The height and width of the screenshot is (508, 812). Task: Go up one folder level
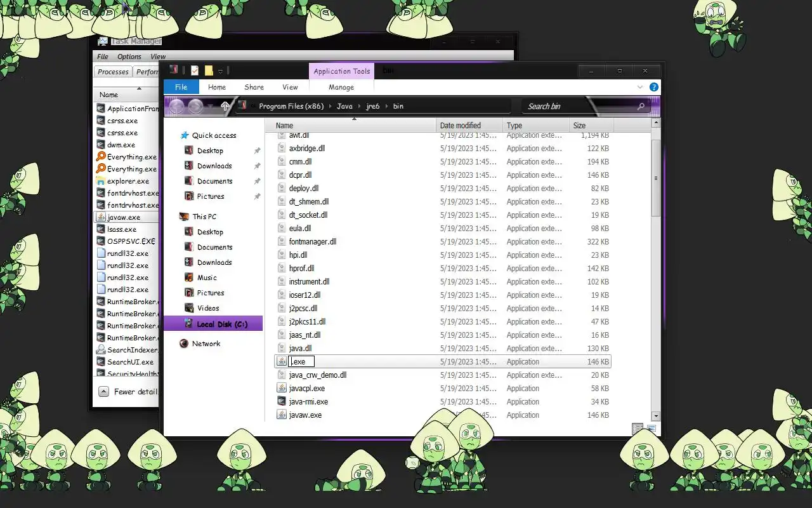pyautogui.click(x=225, y=106)
